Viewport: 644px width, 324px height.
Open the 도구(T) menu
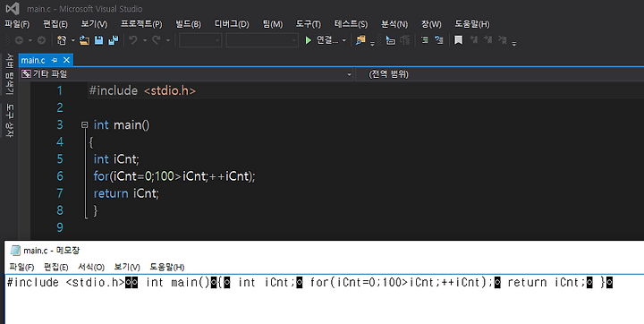click(x=309, y=24)
